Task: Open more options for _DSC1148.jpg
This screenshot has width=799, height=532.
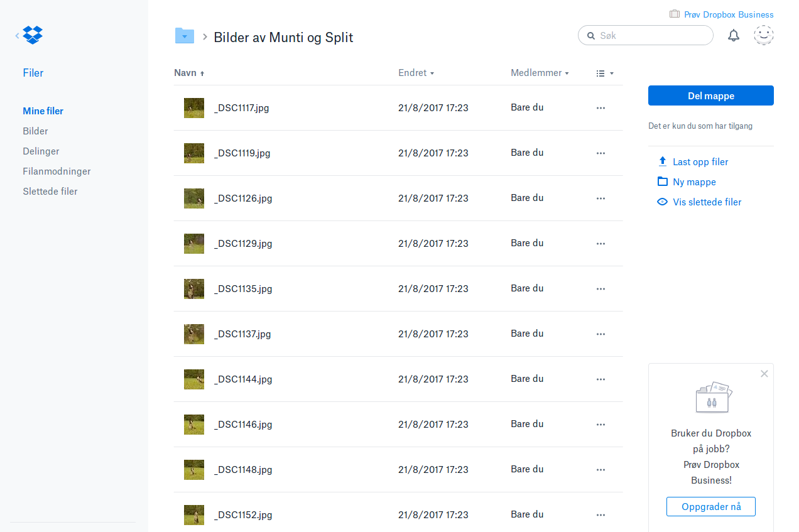Action: (x=601, y=470)
